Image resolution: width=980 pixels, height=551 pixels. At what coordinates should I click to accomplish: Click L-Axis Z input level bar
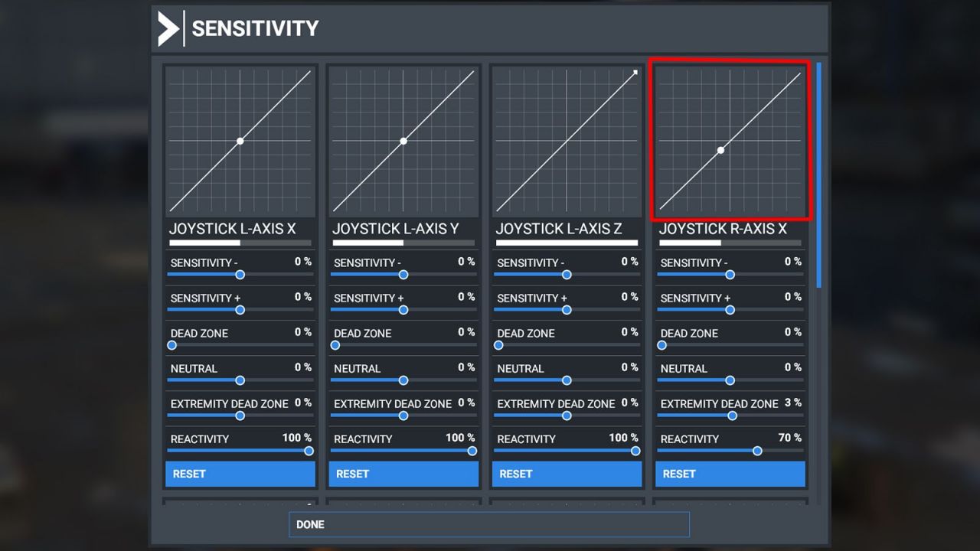point(567,243)
